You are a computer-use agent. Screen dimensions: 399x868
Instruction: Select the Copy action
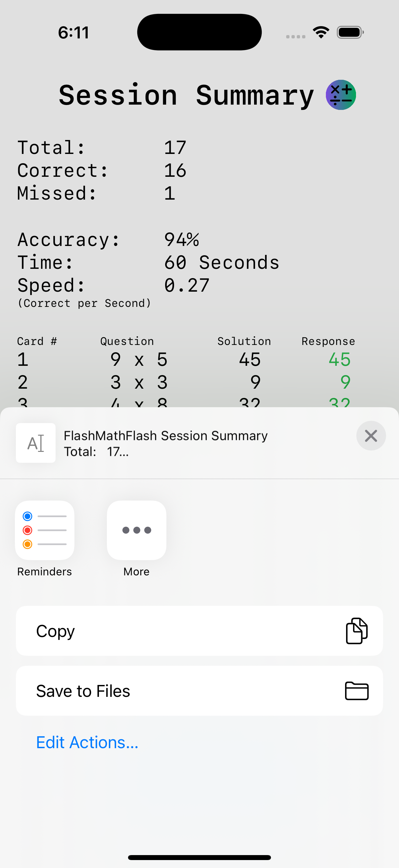(168, 631)
